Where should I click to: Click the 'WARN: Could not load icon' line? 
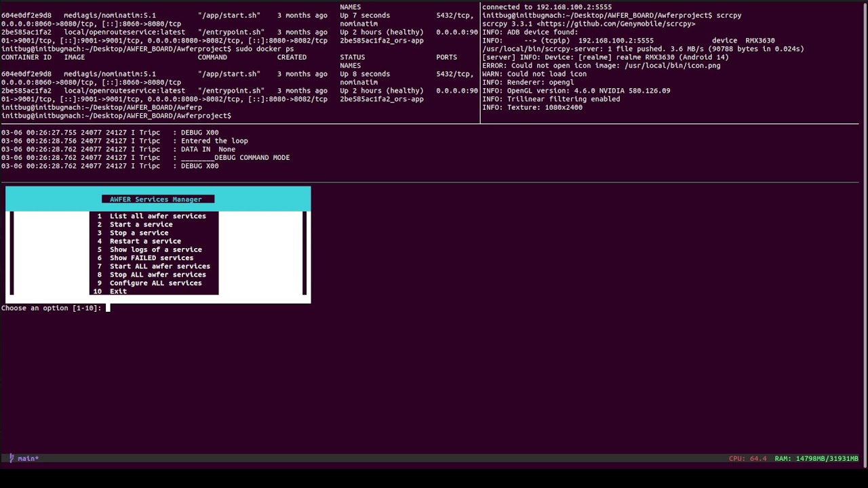tap(534, 74)
